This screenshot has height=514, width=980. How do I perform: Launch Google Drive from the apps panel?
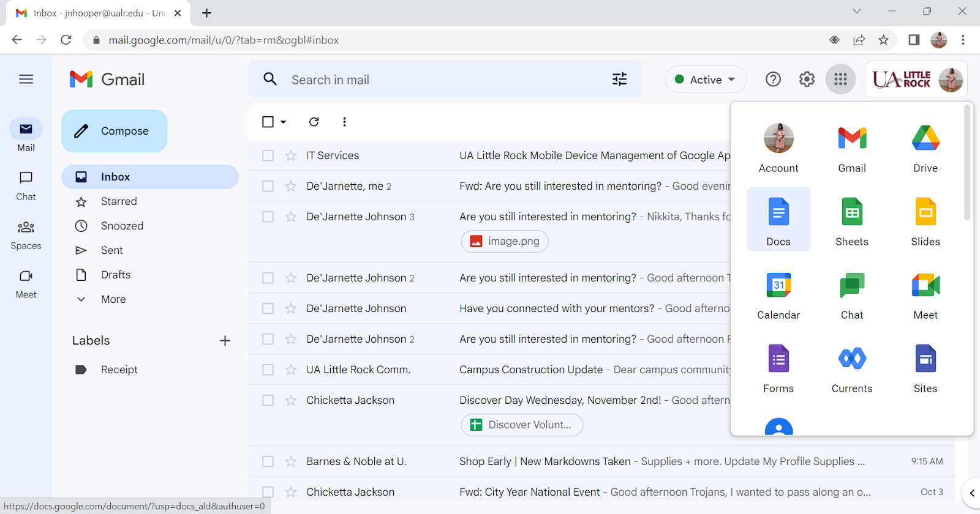(925, 146)
